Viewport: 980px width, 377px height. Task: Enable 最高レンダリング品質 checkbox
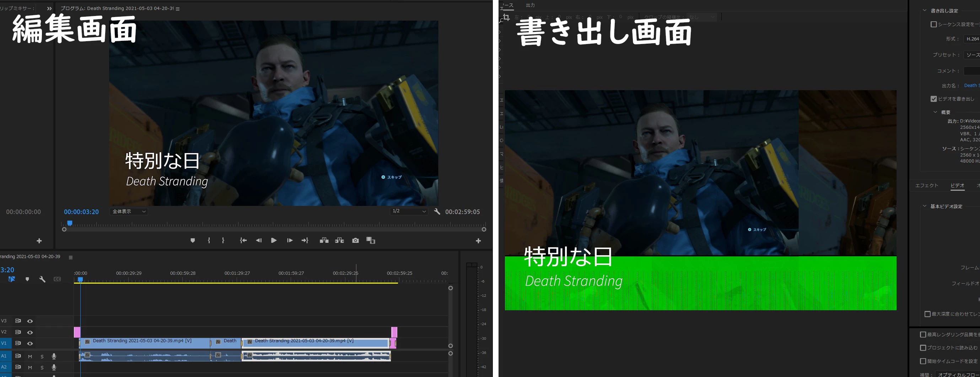pos(923,334)
